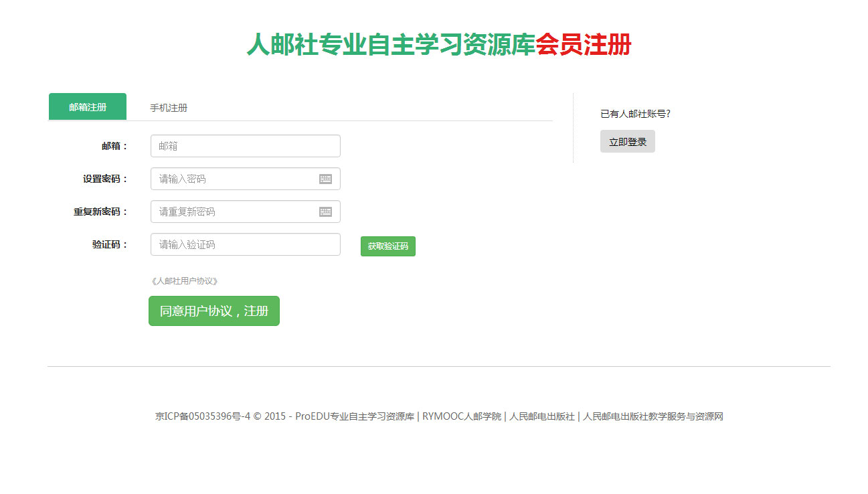The width and height of the screenshot is (868, 494).
Task: Switch to the 手机注册 tab
Action: (x=169, y=108)
